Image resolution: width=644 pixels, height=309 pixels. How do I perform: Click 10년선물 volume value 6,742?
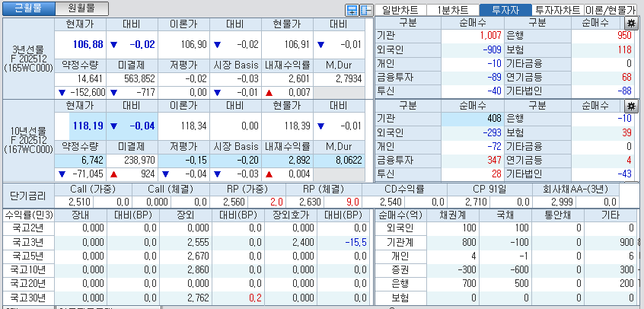[91, 161]
